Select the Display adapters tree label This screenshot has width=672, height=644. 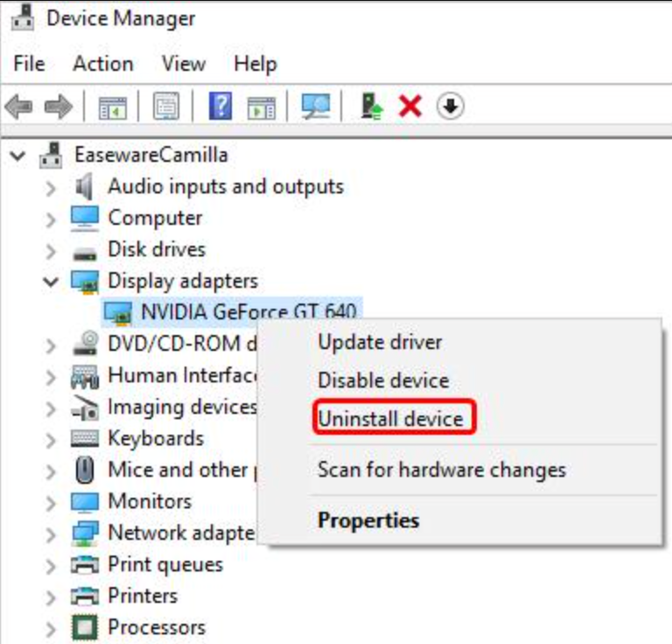[183, 282]
